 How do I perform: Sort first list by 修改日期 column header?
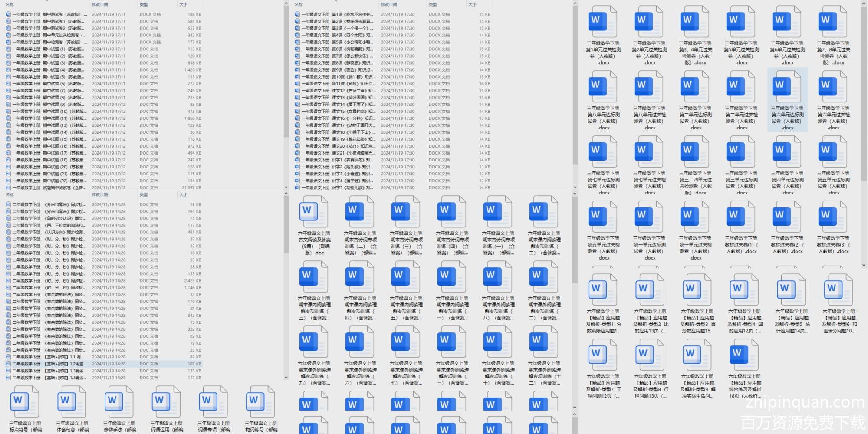(x=100, y=4)
